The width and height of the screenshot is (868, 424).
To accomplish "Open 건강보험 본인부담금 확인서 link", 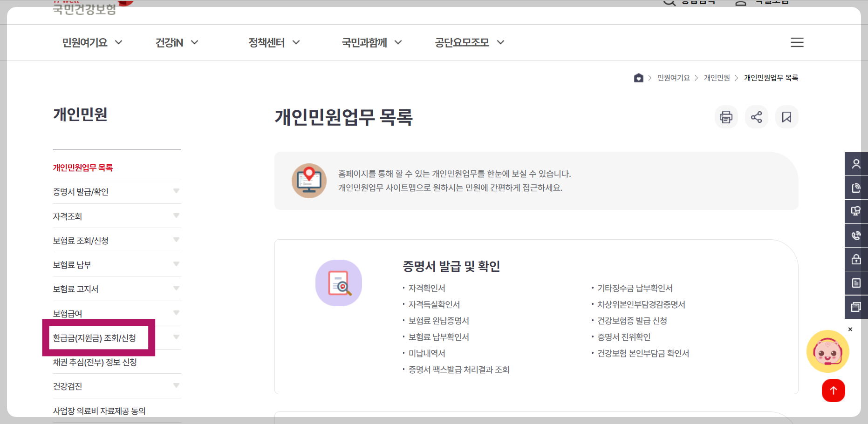I will coord(643,353).
